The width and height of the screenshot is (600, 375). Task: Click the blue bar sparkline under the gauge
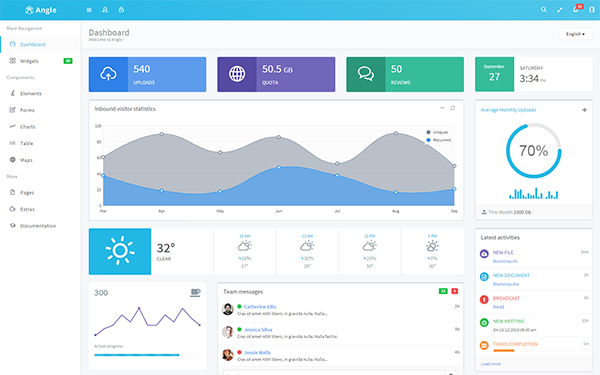click(533, 194)
